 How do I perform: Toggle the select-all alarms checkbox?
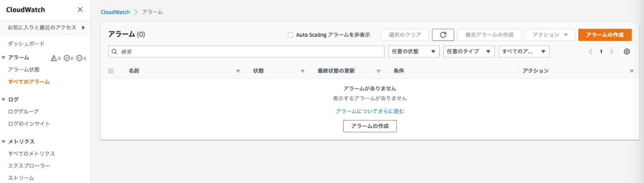coord(111,71)
